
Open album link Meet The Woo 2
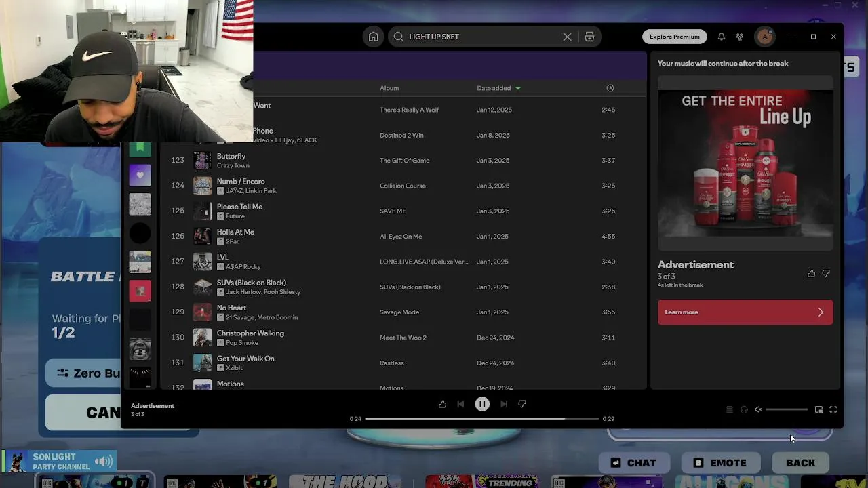403,338
